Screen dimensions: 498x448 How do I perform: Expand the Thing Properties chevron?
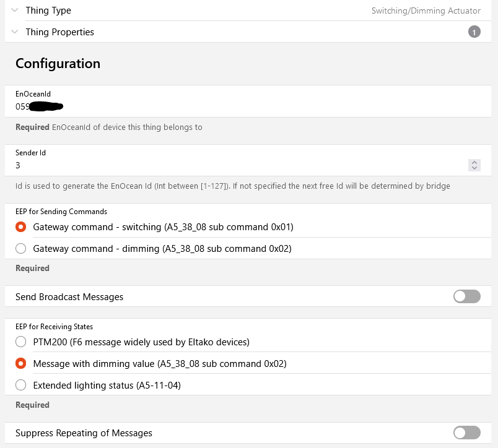click(15, 32)
